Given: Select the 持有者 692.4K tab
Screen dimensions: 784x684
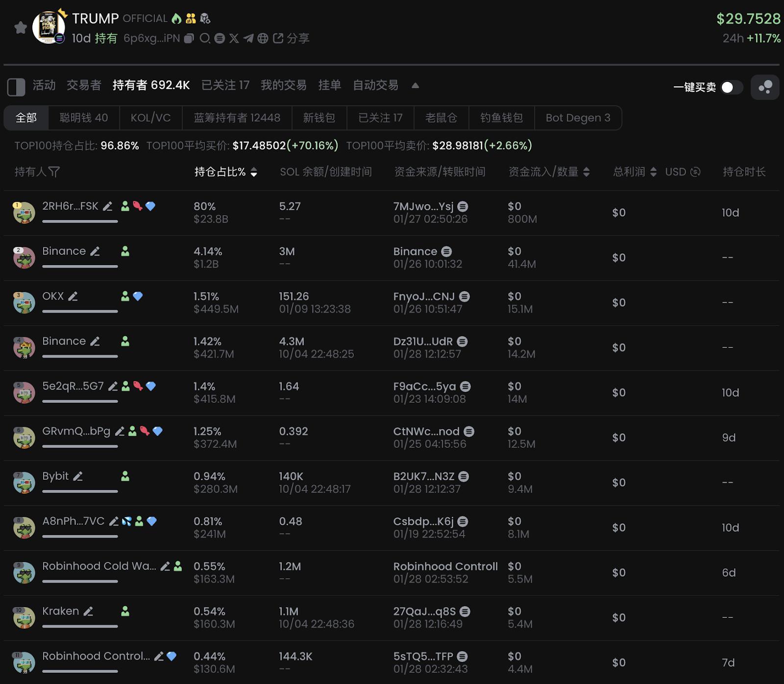Looking at the screenshot, I should (151, 85).
